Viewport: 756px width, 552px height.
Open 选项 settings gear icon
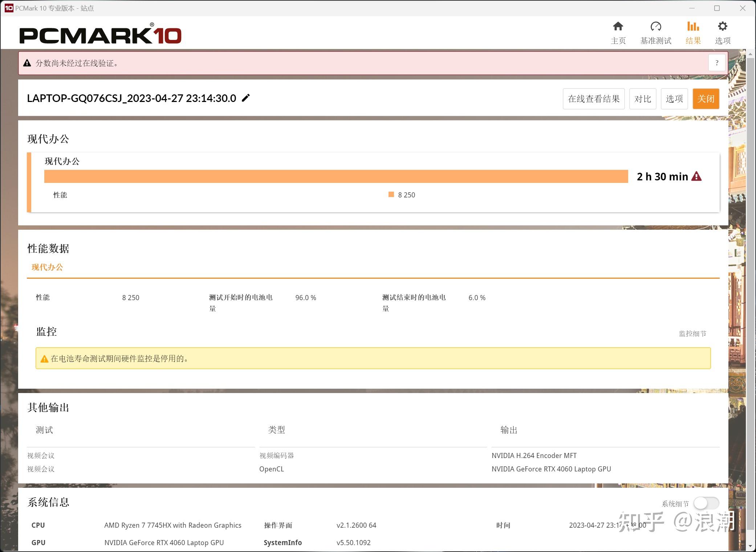tap(723, 26)
